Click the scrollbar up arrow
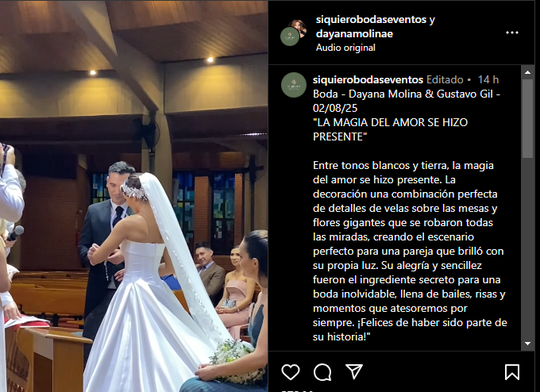This screenshot has height=392, width=540. click(x=527, y=72)
